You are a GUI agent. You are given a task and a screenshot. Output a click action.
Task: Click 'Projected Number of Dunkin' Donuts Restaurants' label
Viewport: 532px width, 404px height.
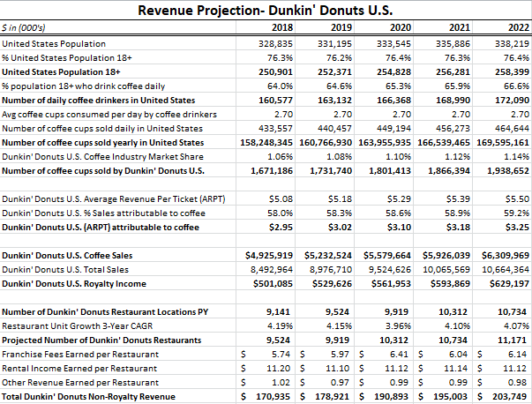[101, 340]
